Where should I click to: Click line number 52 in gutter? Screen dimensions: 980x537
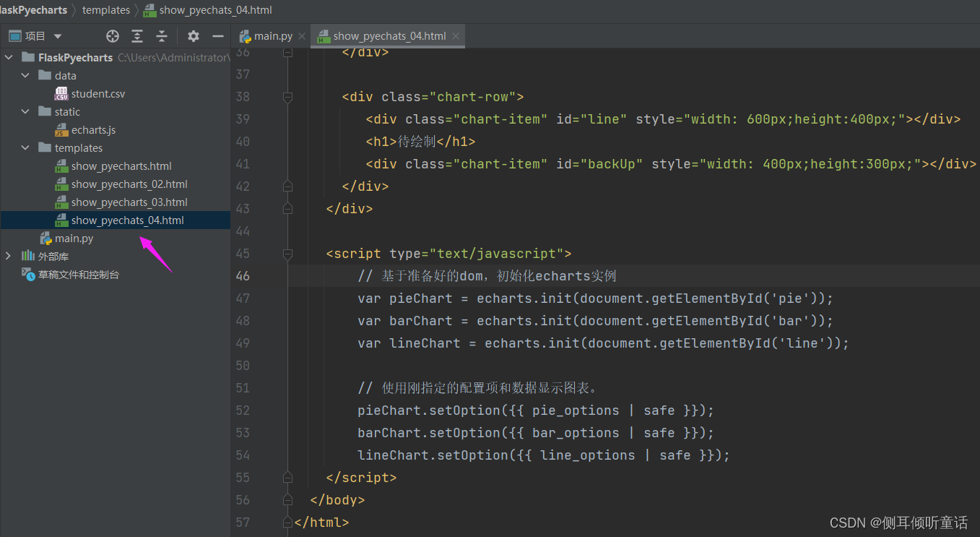point(243,411)
